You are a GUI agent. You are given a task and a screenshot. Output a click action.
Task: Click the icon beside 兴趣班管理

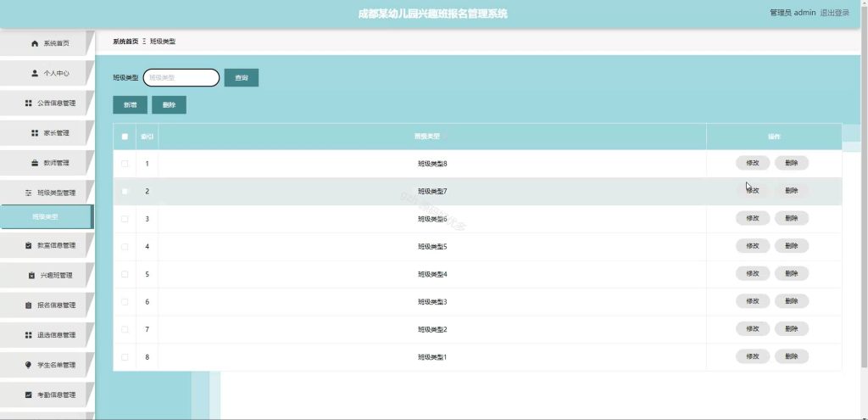coord(31,276)
